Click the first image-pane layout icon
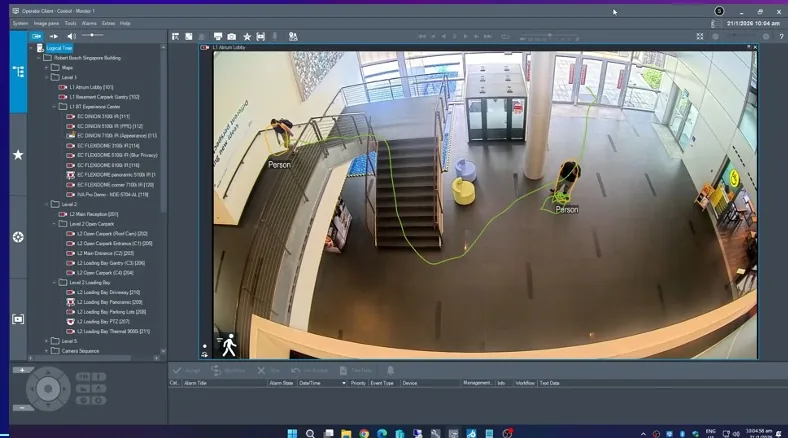 pyautogui.click(x=175, y=37)
